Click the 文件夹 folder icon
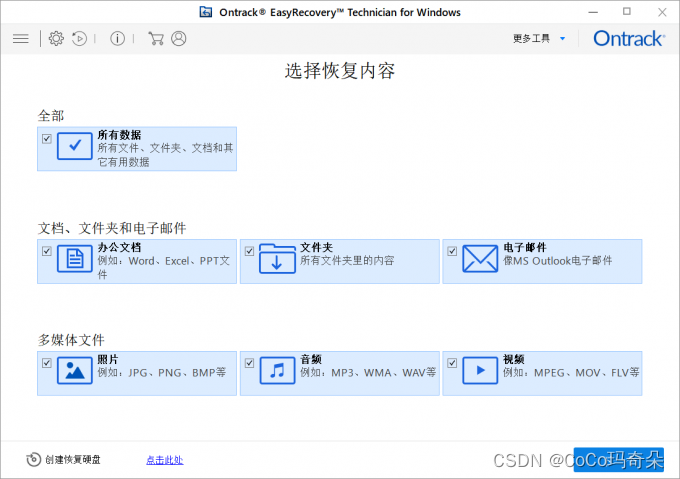The image size is (680, 479). tap(277, 259)
